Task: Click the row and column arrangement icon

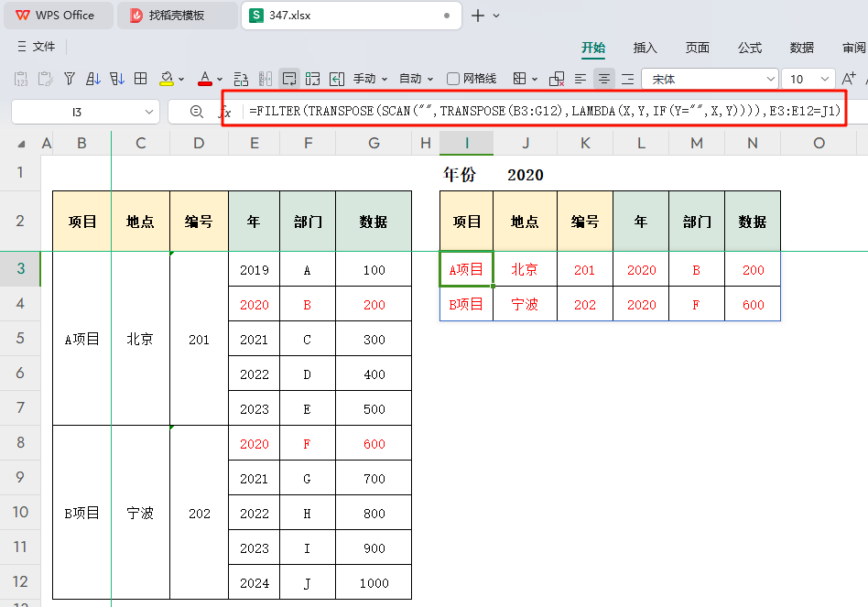Action: pos(241,79)
